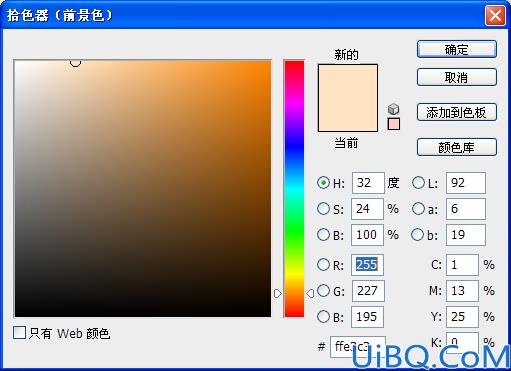Click the Lab b field showing 19
Screen dimensions: 511x371
tap(466, 235)
